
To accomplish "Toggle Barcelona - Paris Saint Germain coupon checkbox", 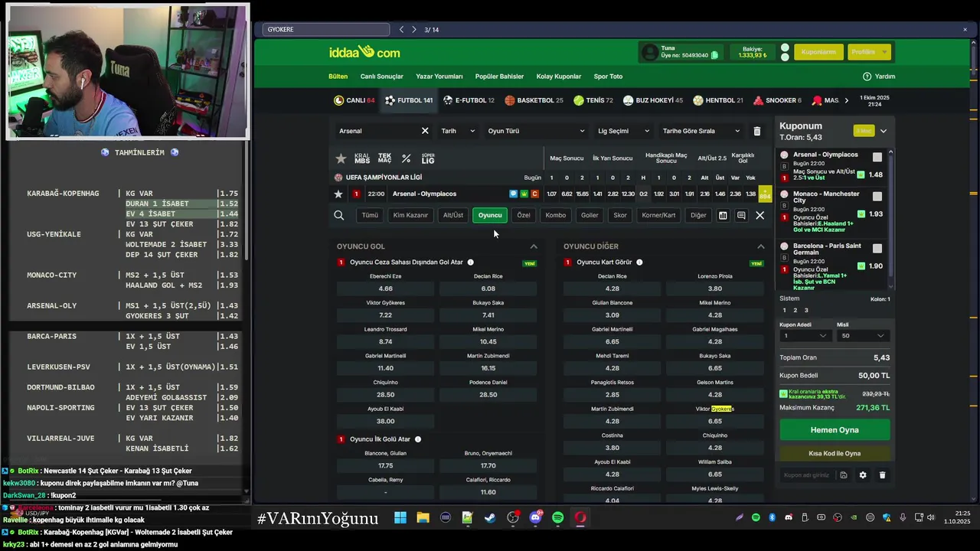I will click(877, 249).
